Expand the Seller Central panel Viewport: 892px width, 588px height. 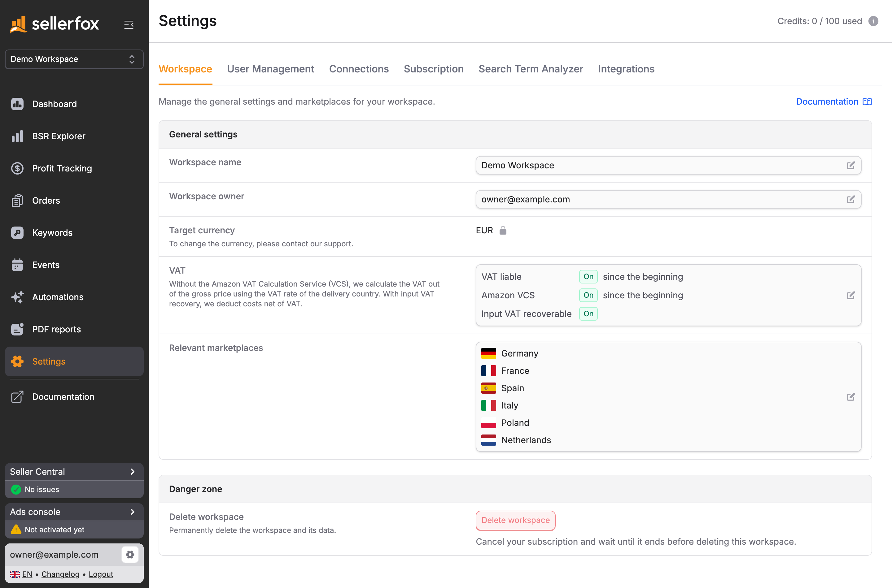(x=74, y=472)
